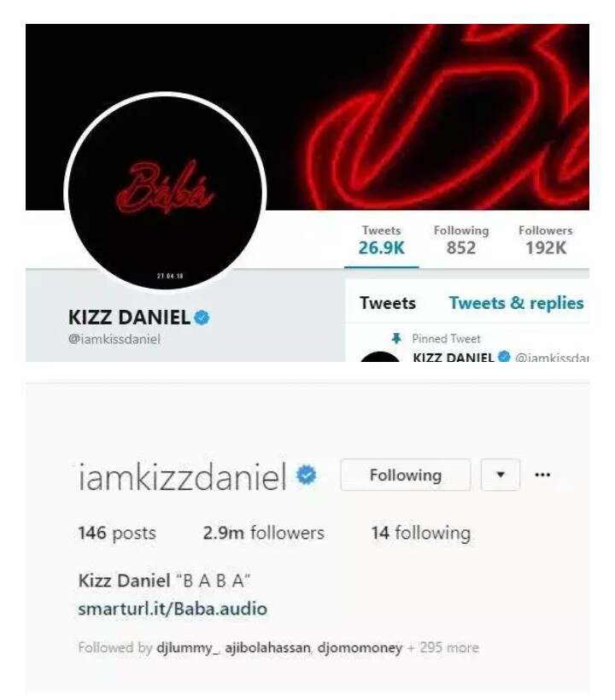This screenshot has width=615, height=700.
Task: Switch to Tweets & replies tab
Action: pos(516,303)
